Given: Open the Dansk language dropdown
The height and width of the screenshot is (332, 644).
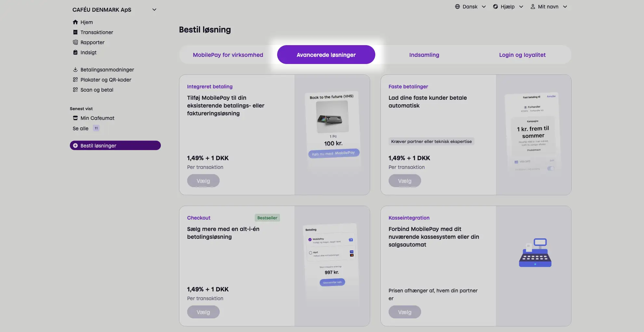Looking at the screenshot, I should [x=470, y=6].
